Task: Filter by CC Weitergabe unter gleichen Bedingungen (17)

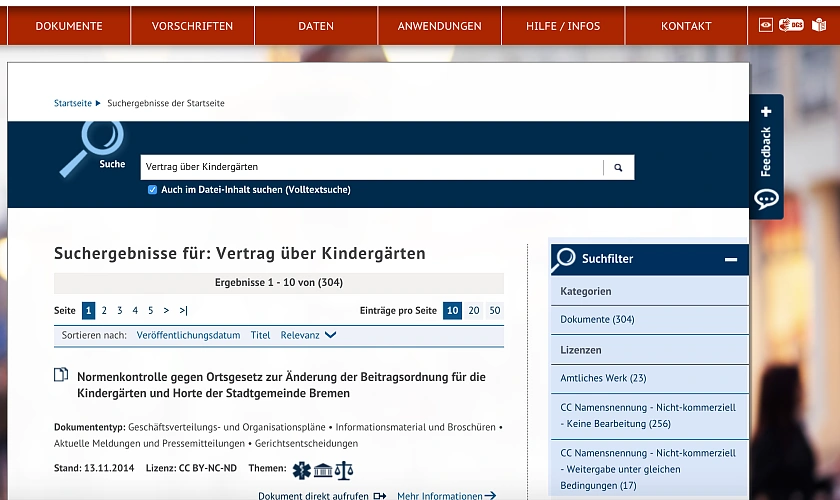Action: [649, 469]
